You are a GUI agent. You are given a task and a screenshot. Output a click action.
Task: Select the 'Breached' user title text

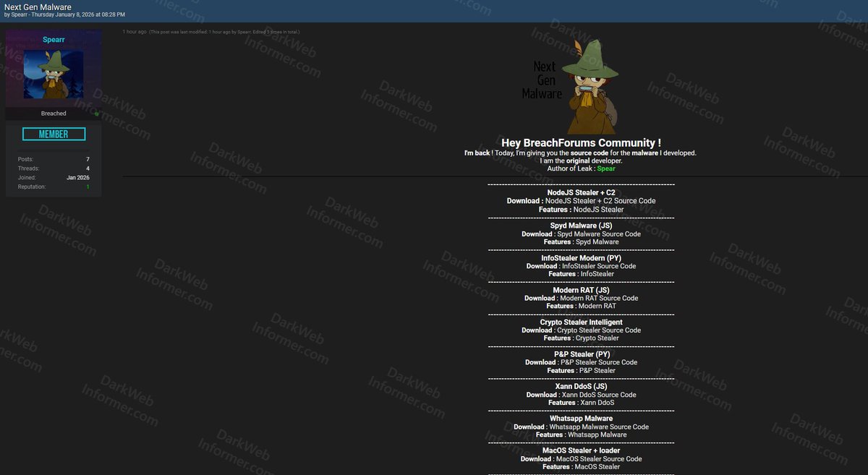click(x=54, y=114)
